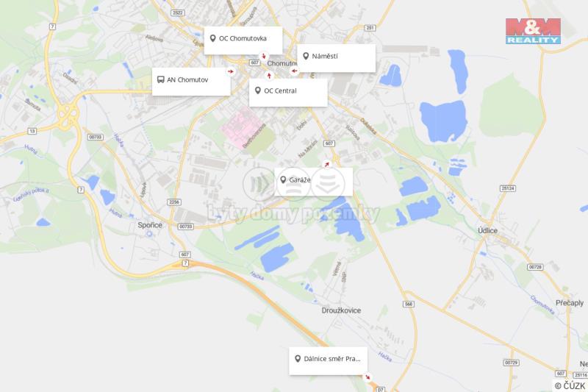Image resolution: width=588 pixels, height=392 pixels.
Task: Click the red arrow marker above OC Central
Action: (269, 76)
